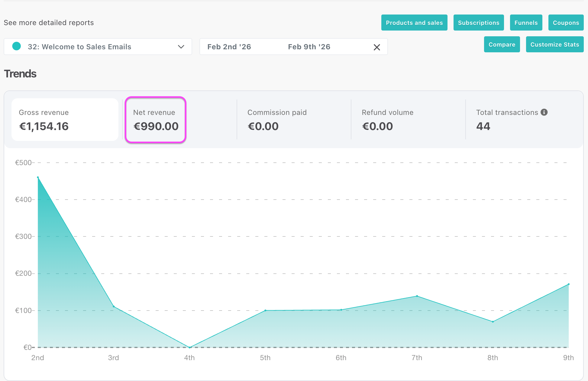Select the Refund volume stat card
The width and height of the screenshot is (588, 381).
click(408, 119)
